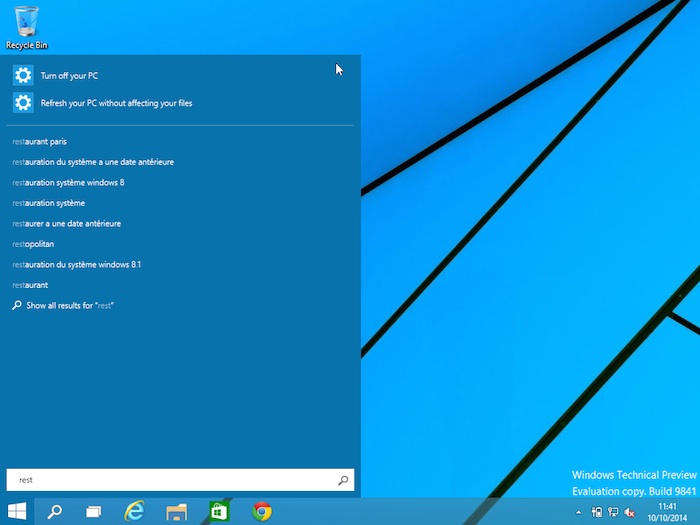Click the magnifier button in search box
The height and width of the screenshot is (525, 700).
(343, 480)
